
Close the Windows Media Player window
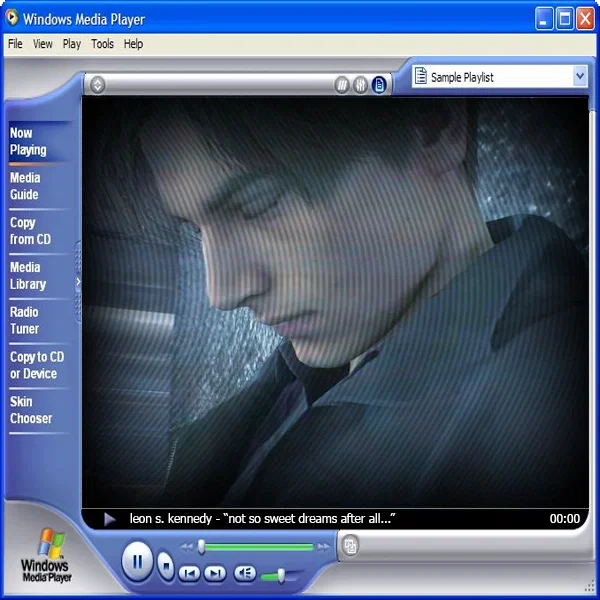[585, 18]
